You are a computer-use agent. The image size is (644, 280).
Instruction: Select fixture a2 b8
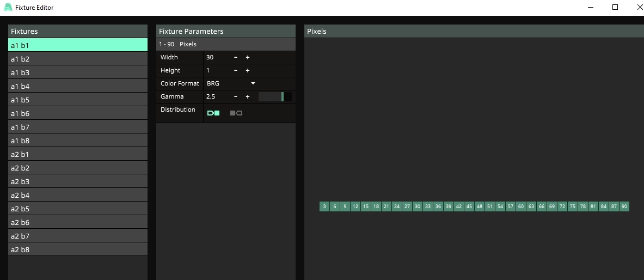click(78, 249)
